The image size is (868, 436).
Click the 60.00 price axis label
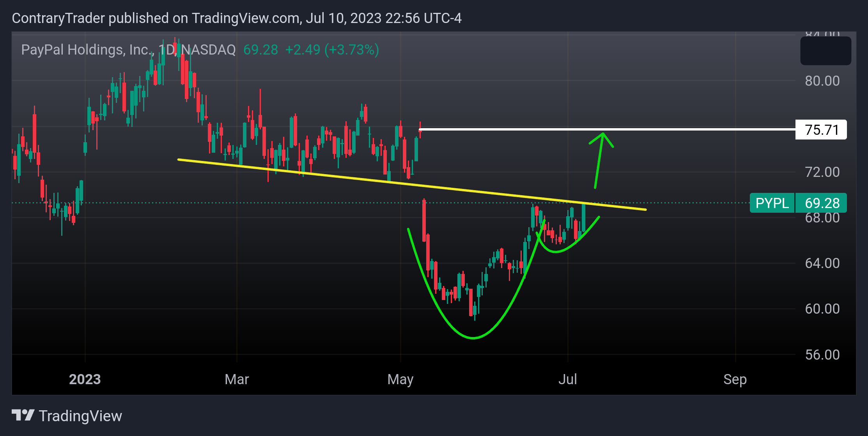coord(822,309)
